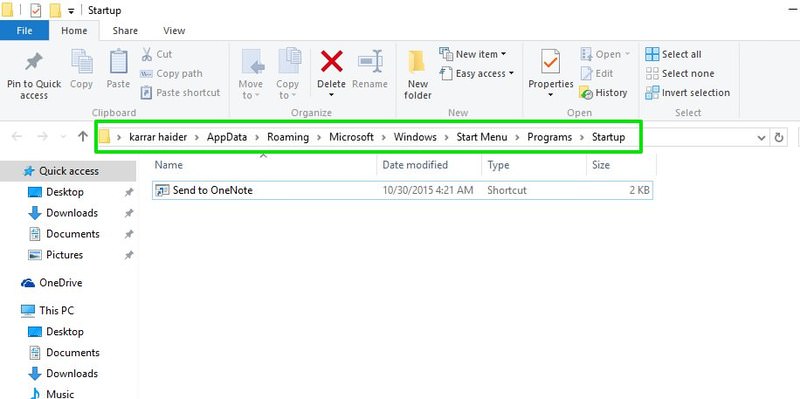
Task: Open Desktop under This PC
Action: click(x=64, y=332)
